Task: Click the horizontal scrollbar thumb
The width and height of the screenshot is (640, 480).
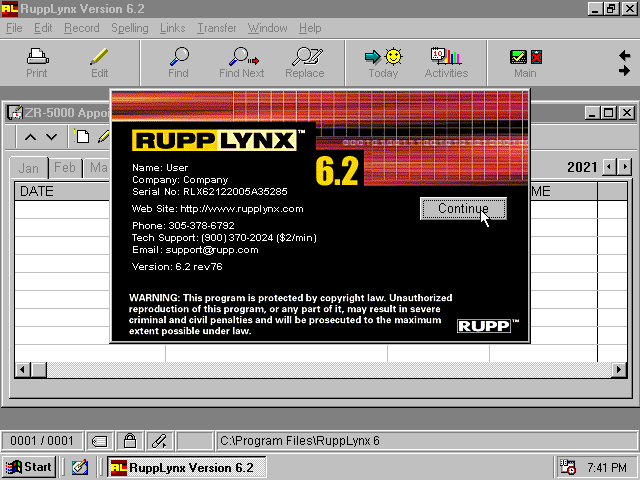Action: click(39, 370)
